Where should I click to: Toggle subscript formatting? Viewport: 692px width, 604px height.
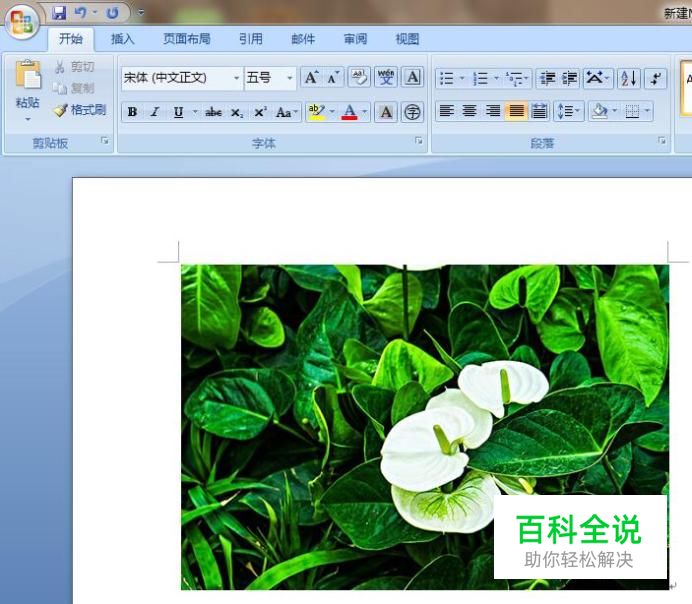[237, 113]
